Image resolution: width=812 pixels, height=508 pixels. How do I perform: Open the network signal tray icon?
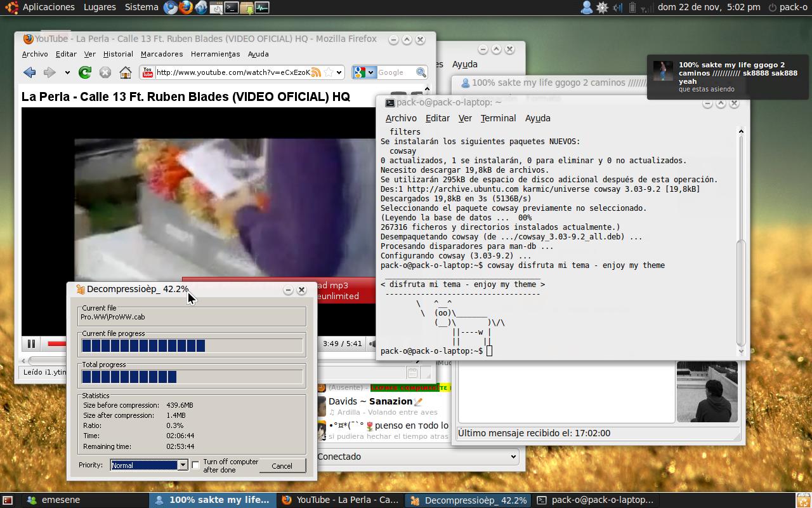646,8
